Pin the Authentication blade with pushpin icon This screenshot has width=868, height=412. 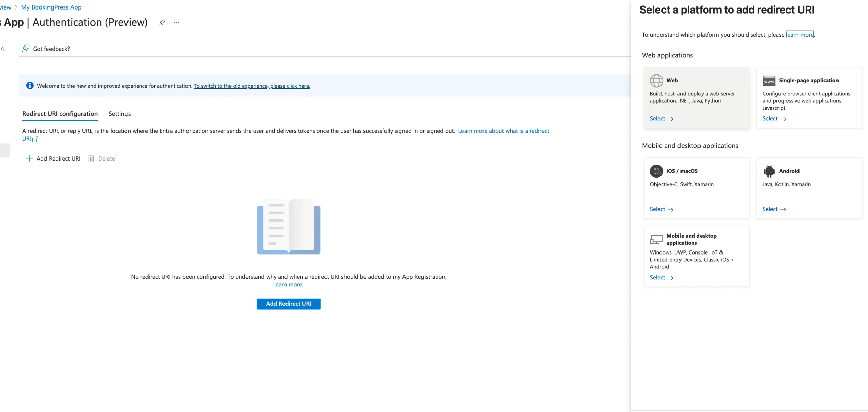[162, 22]
